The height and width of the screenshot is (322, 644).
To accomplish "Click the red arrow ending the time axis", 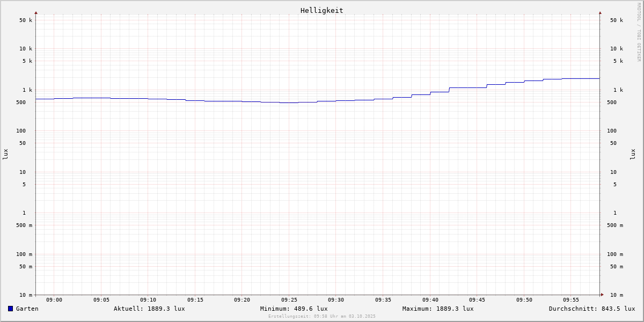I will (602, 295).
